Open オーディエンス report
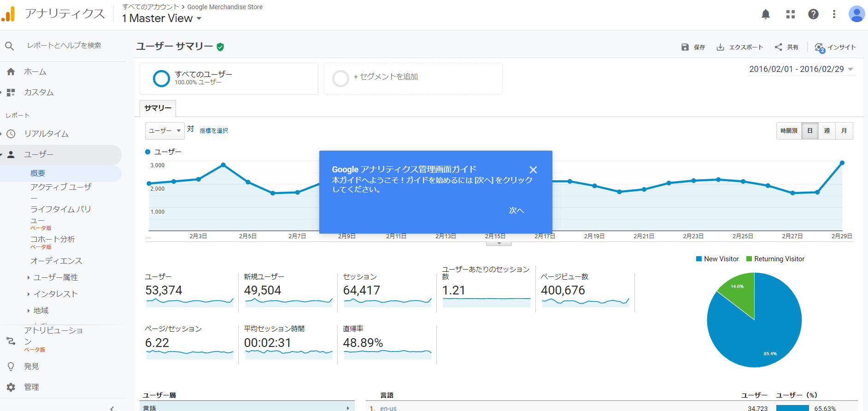Viewport: 868px width, 411px height. 56,261
